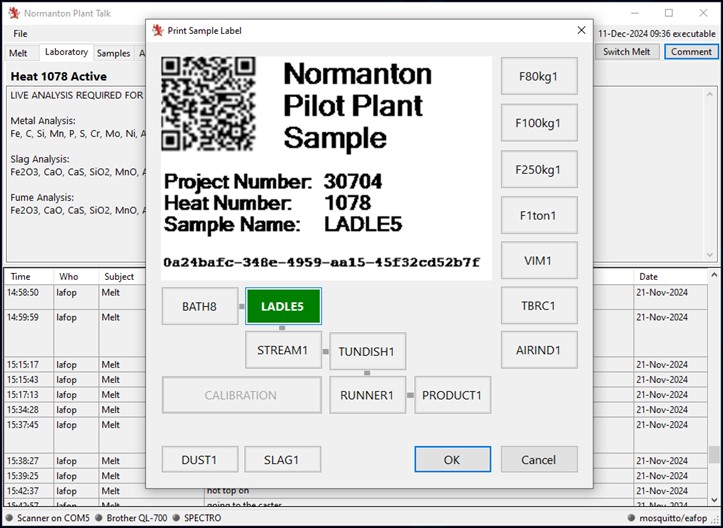Select the log row at 15:34:28

coord(355,410)
